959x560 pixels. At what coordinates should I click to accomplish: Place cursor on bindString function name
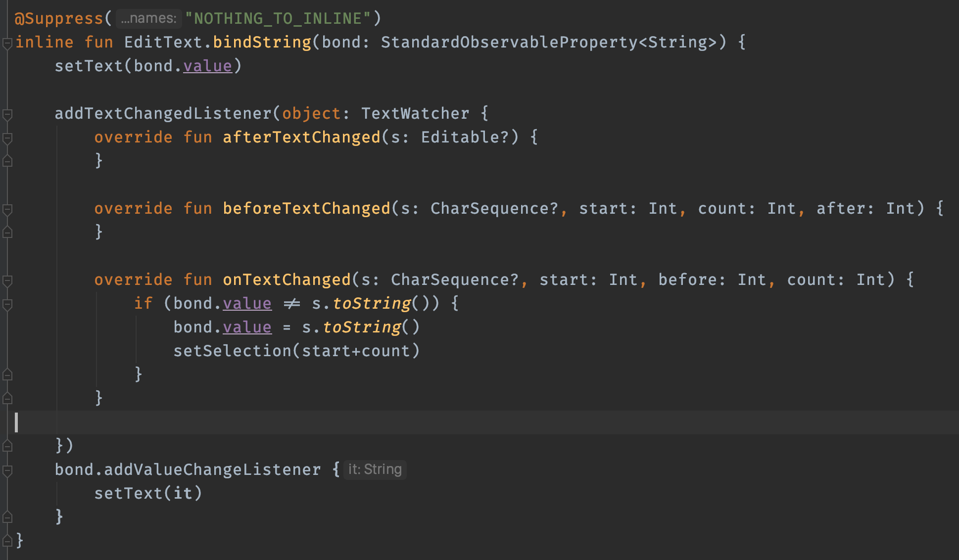click(x=262, y=42)
